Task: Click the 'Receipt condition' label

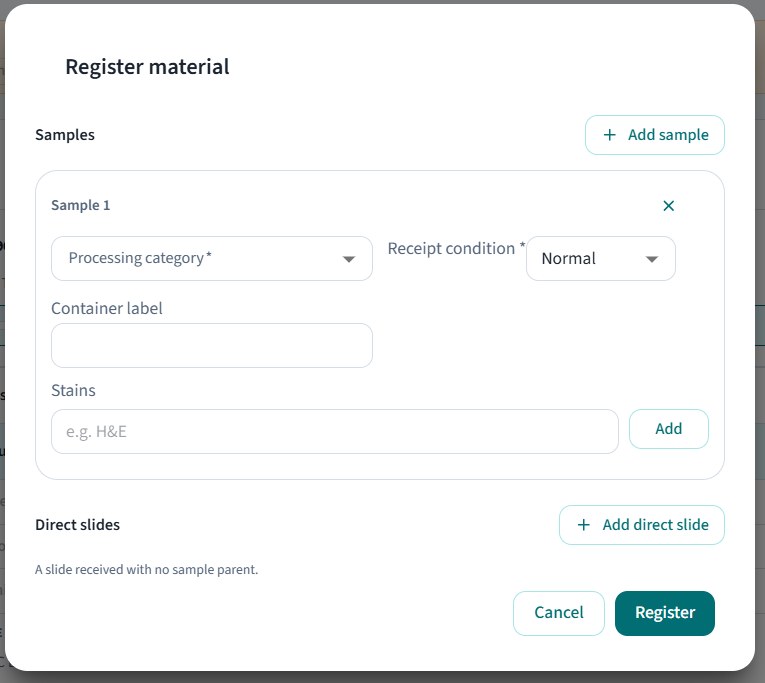Action: click(x=456, y=248)
